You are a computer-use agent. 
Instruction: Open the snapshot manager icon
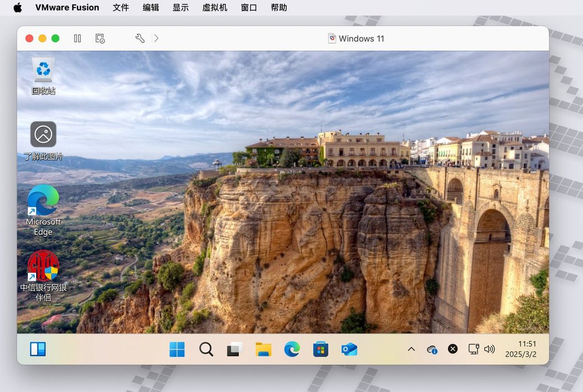click(100, 38)
